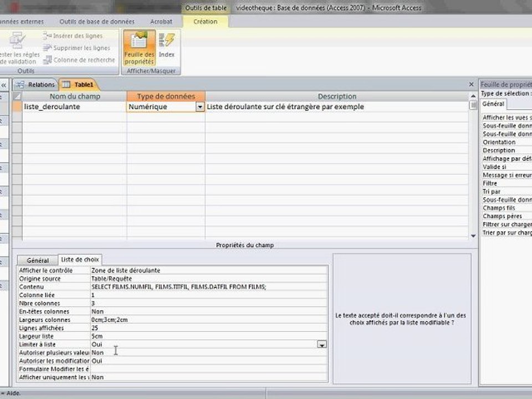Open the Limiter à liste dropdown arrow
Image resolution: width=532 pixels, height=399 pixels.
point(321,344)
